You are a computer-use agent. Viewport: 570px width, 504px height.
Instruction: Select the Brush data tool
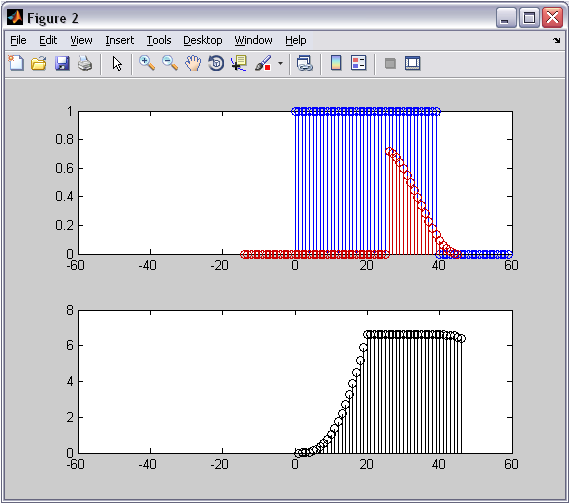coord(263,63)
